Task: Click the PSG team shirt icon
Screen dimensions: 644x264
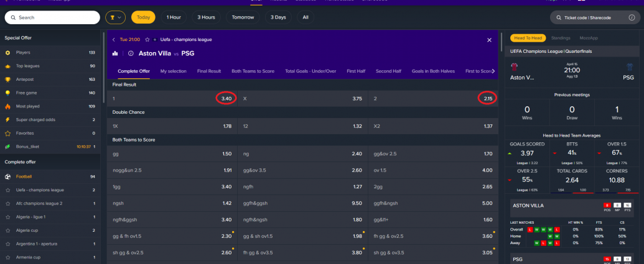Action: (630, 68)
